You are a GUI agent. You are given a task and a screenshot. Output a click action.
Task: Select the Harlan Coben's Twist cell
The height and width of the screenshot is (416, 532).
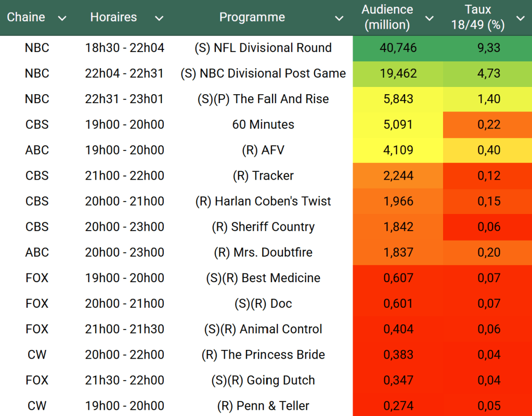click(263, 201)
